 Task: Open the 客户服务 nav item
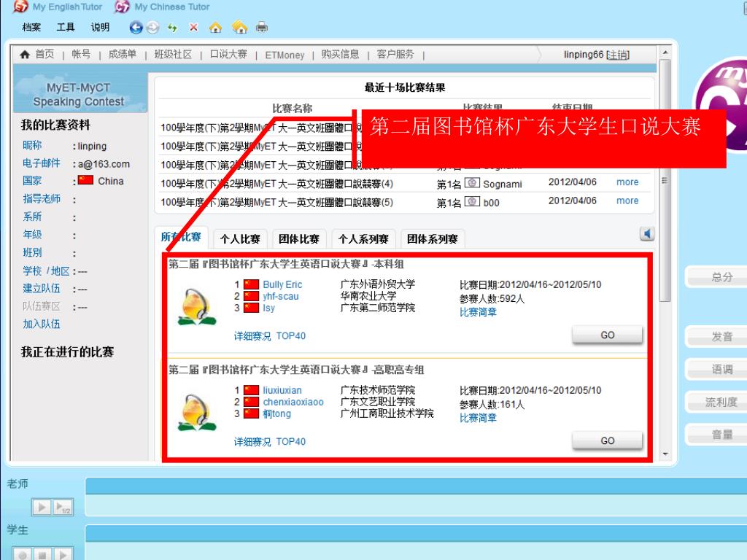pos(395,54)
